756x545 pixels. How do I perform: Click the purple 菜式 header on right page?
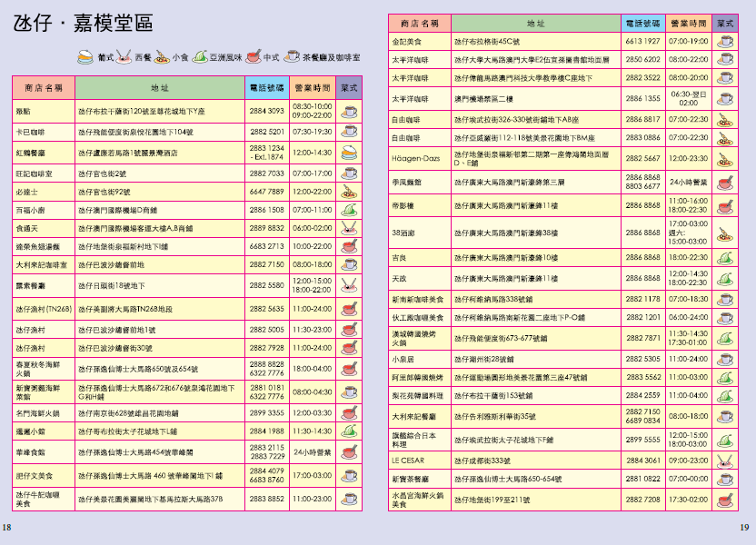pyautogui.click(x=725, y=22)
